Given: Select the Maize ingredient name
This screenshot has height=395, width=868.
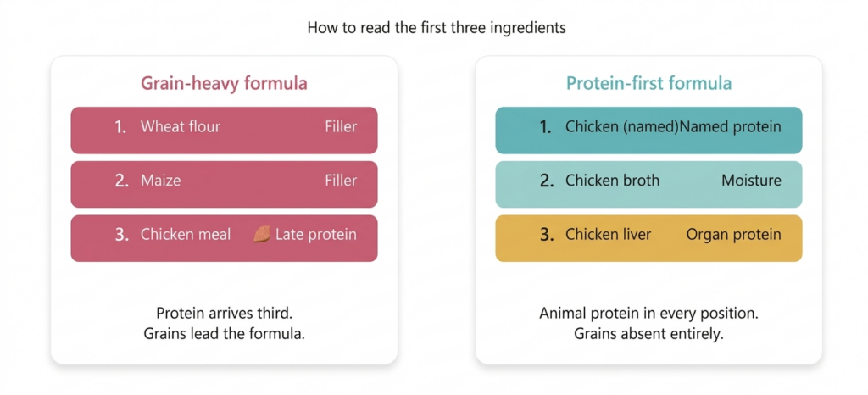Looking at the screenshot, I should click(x=160, y=181).
